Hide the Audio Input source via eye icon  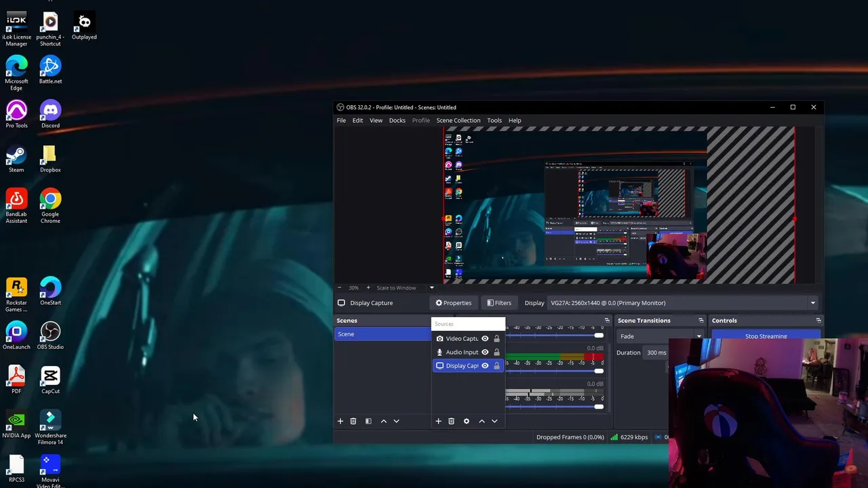coord(485,352)
